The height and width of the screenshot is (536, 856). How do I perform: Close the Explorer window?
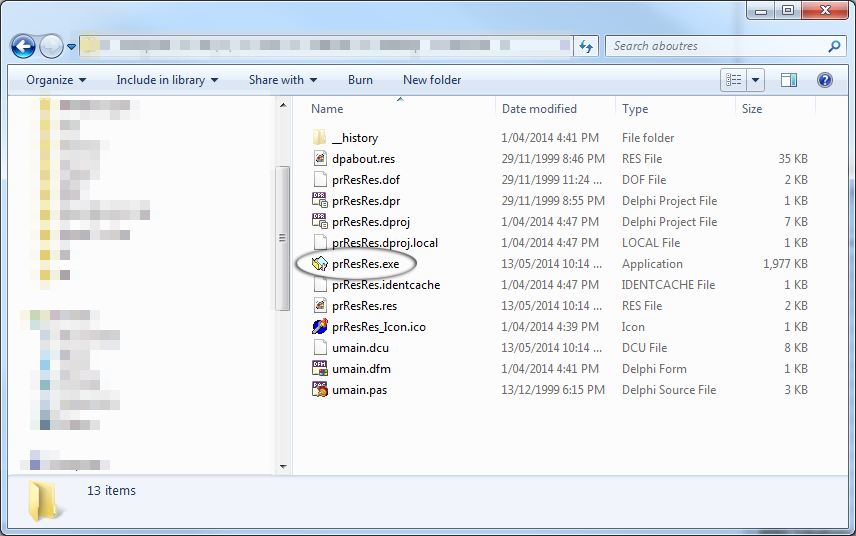(x=825, y=11)
